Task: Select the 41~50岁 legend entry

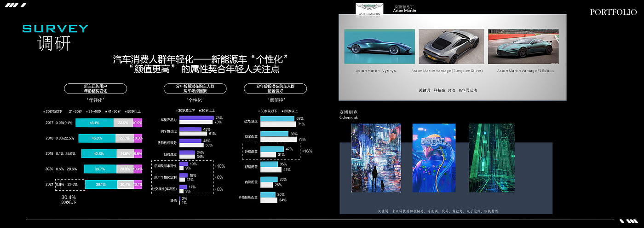Action: (x=113, y=111)
